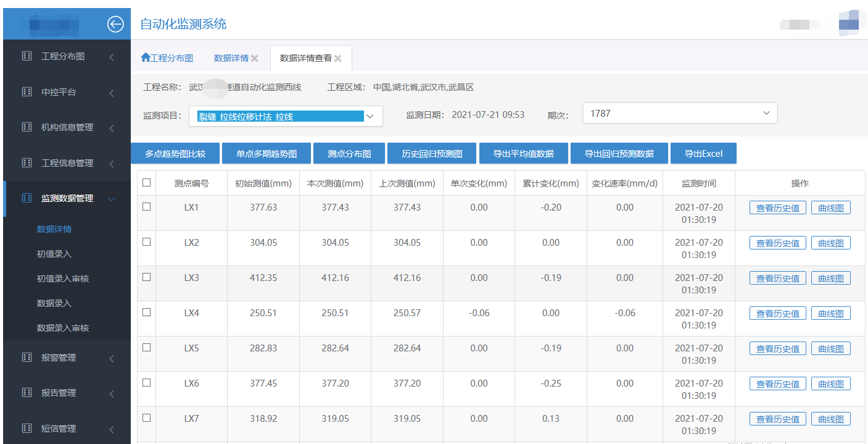This screenshot has height=444, width=868.
Task: Expand the 机构信息管理 sidebar chevron
Action: pyautogui.click(x=112, y=128)
